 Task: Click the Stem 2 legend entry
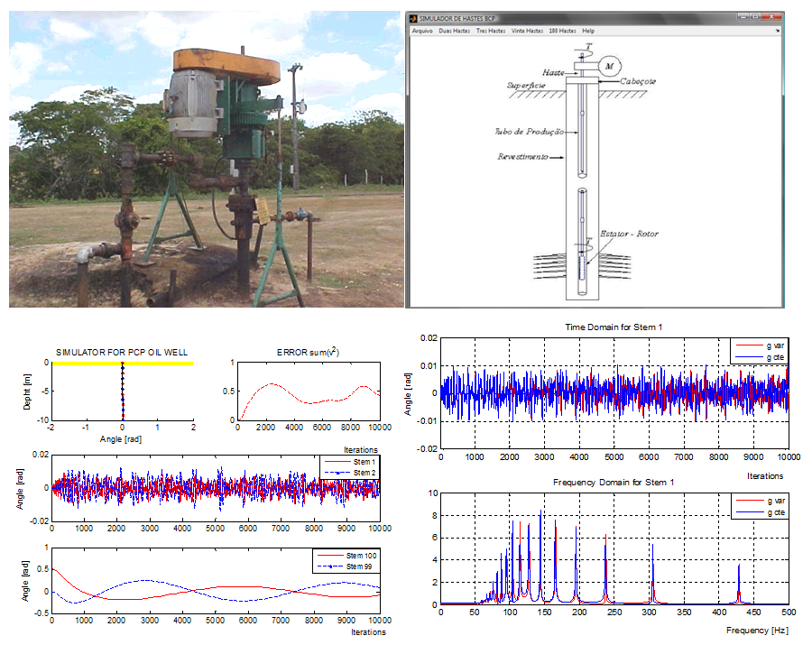click(363, 472)
